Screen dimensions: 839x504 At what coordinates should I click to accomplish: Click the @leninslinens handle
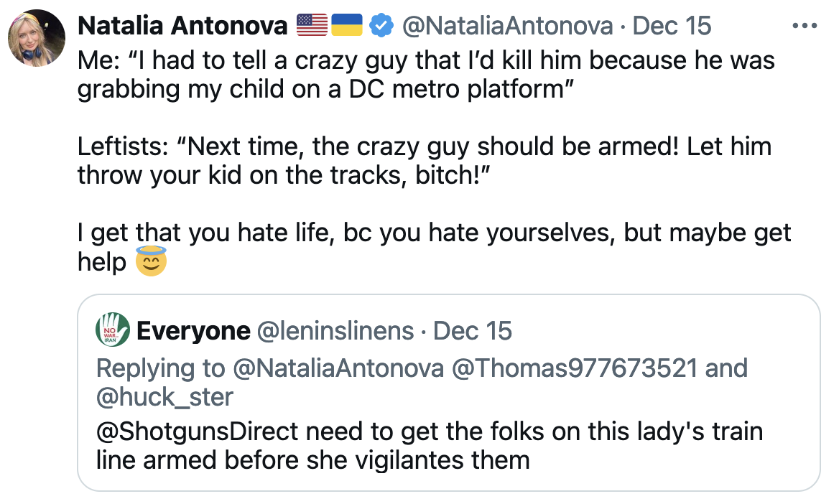tap(335, 331)
